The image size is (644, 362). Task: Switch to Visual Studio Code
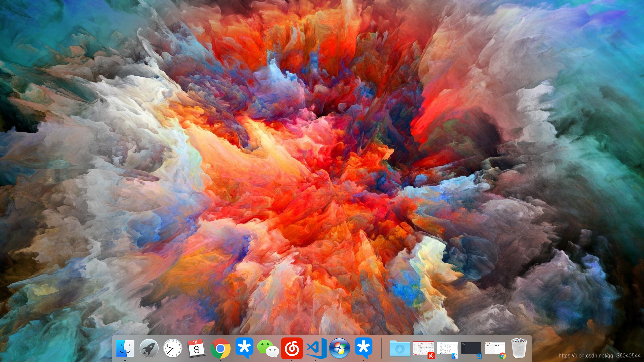316,348
